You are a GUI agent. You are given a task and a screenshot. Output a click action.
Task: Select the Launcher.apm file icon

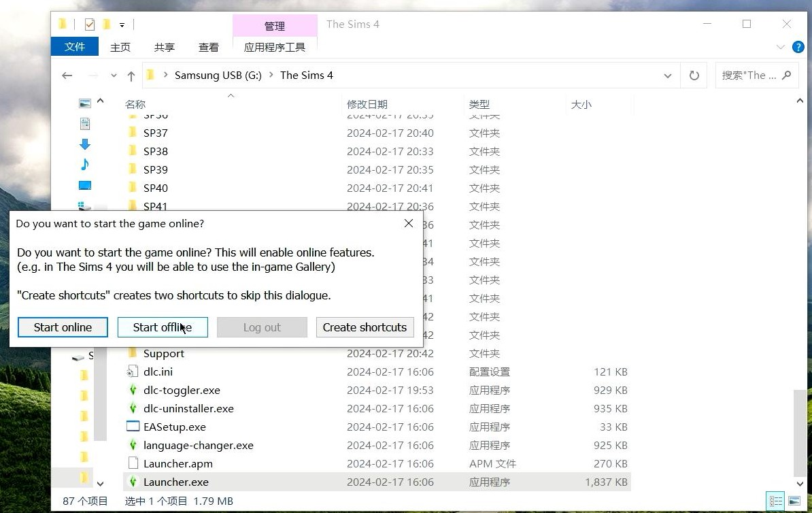(133, 463)
